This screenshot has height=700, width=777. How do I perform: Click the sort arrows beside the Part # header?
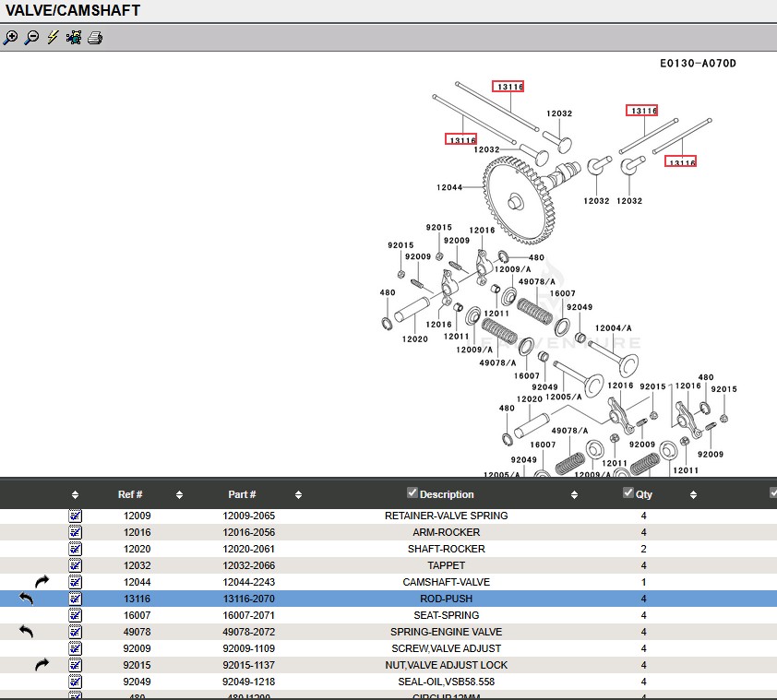[x=298, y=495]
